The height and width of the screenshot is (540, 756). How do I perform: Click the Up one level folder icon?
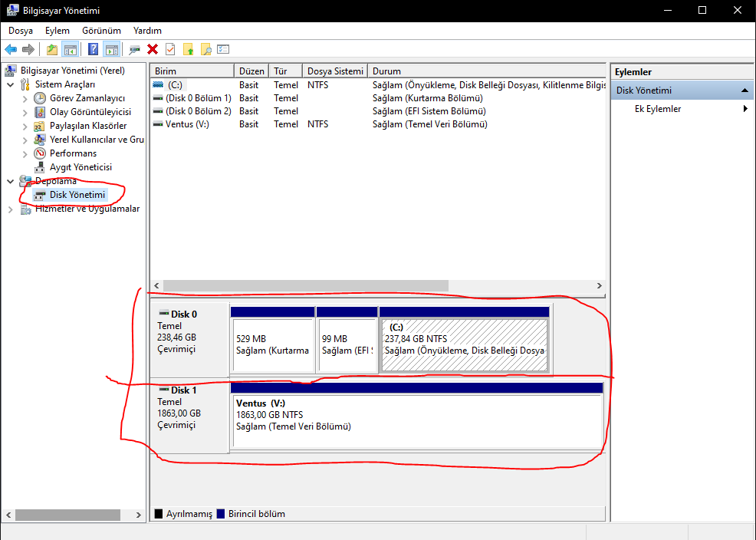(x=52, y=49)
